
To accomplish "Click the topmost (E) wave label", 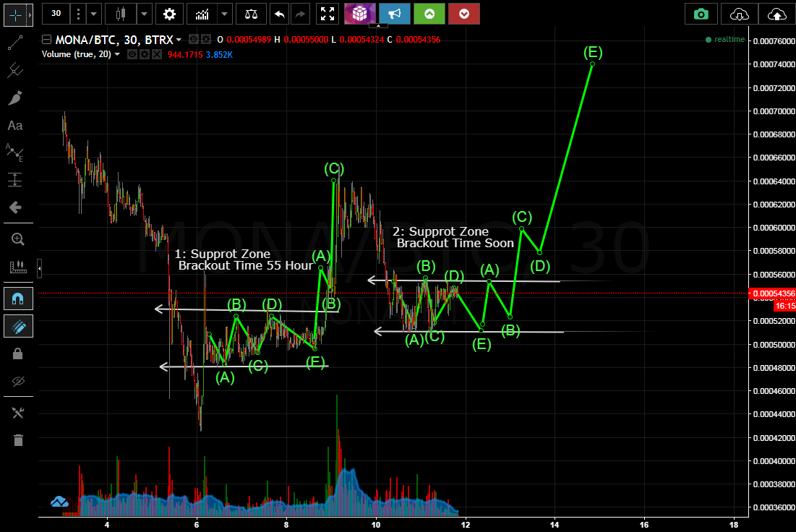I will [592, 52].
